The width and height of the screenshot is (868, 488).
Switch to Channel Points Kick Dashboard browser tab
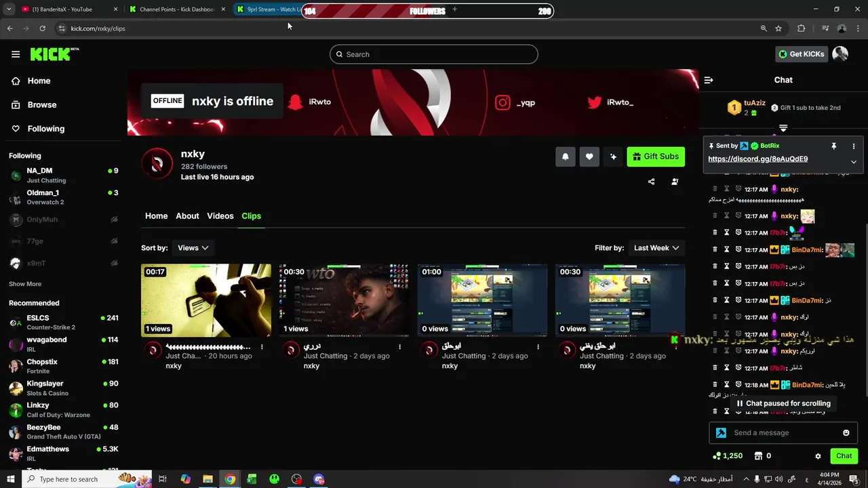click(x=178, y=9)
